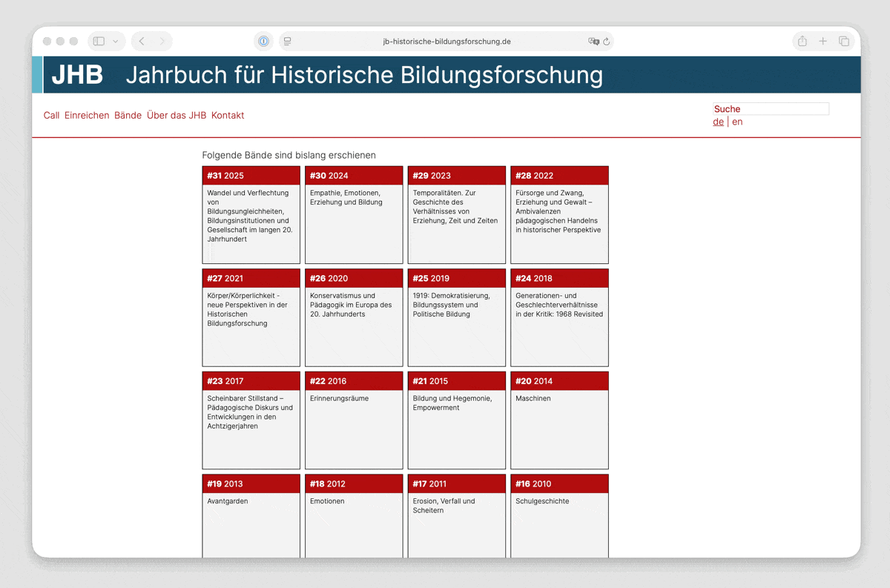Open the Über das JHB menu item
The width and height of the screenshot is (890, 588).
[x=177, y=116]
